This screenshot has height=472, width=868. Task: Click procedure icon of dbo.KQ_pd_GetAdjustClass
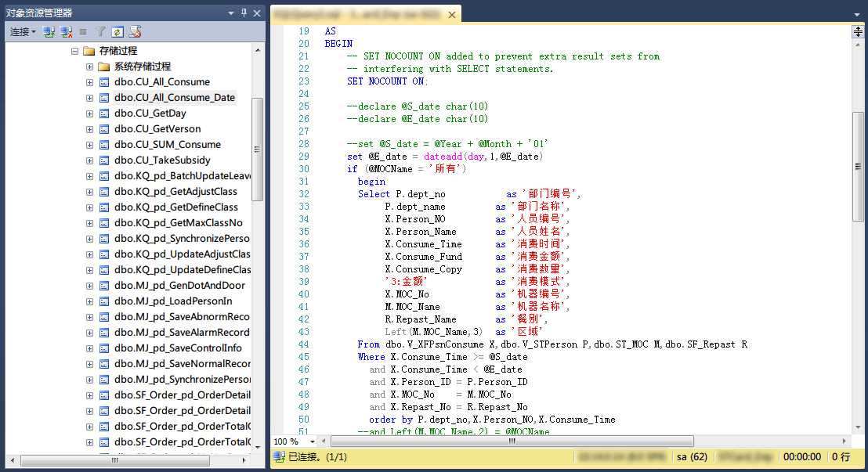[x=104, y=192]
